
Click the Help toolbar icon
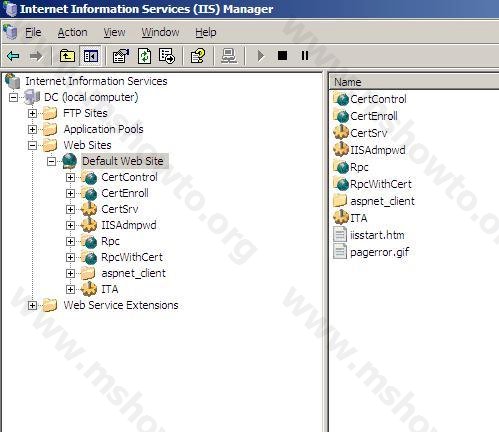click(x=198, y=56)
